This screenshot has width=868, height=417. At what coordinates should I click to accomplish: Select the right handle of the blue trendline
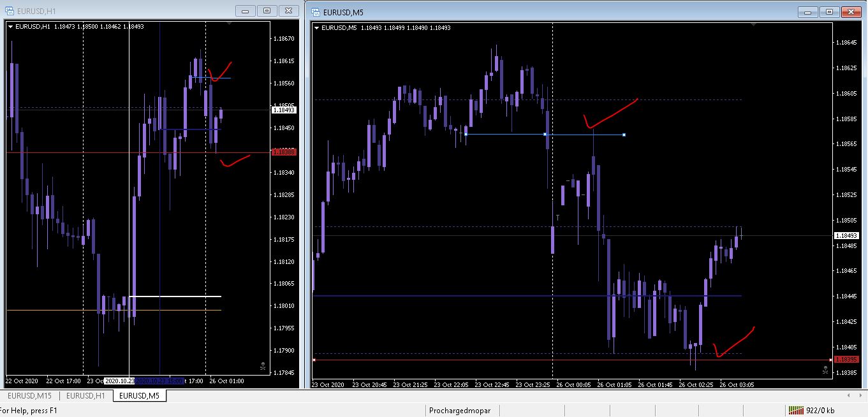pos(624,135)
